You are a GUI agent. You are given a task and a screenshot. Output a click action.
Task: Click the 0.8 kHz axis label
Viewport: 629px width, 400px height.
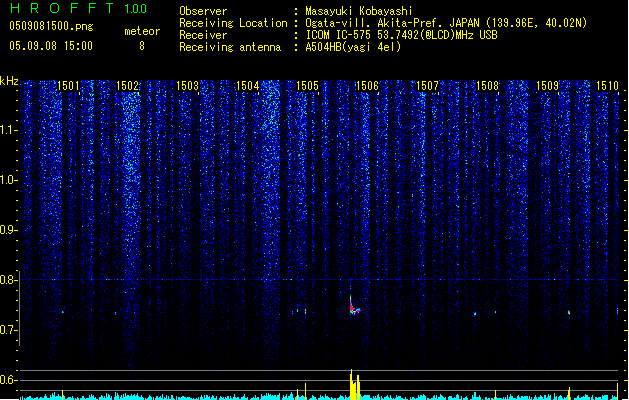(x=8, y=280)
